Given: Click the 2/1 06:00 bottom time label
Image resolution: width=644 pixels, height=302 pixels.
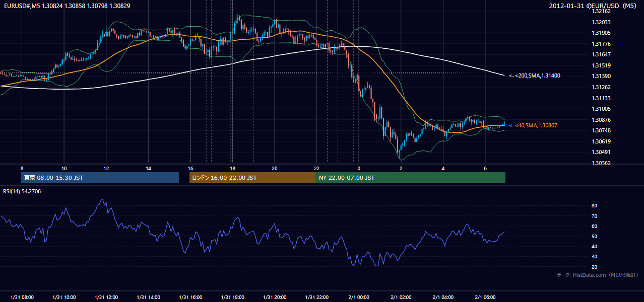Looking at the screenshot, I should pos(485,297).
